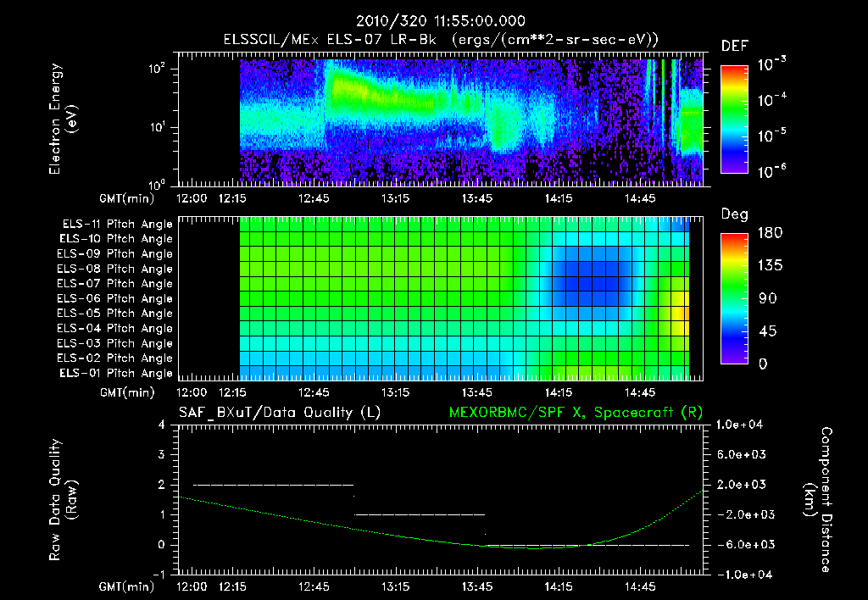Click the plot title date '2010/320 11:55:00.000'
The image size is (868, 600).
(440, 21)
